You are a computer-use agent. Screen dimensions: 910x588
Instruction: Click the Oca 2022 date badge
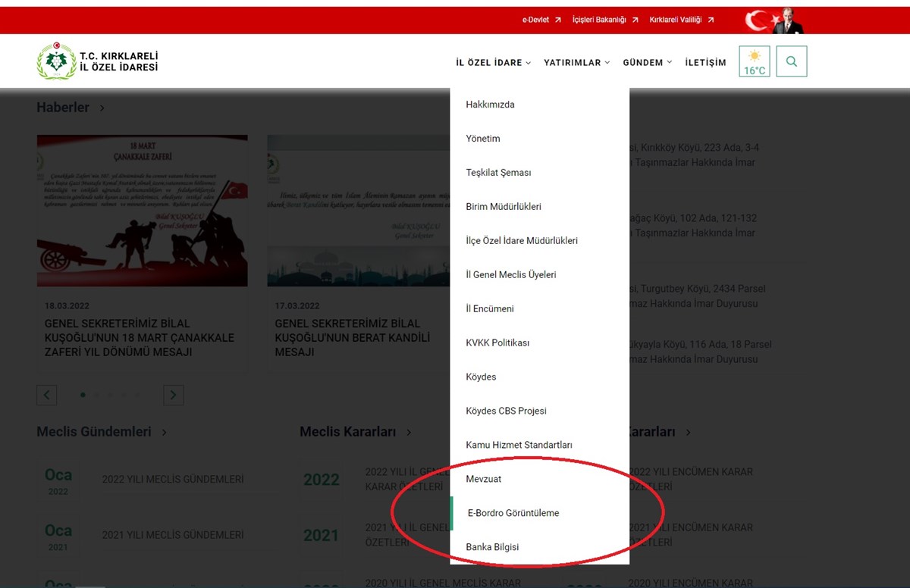[x=58, y=480]
